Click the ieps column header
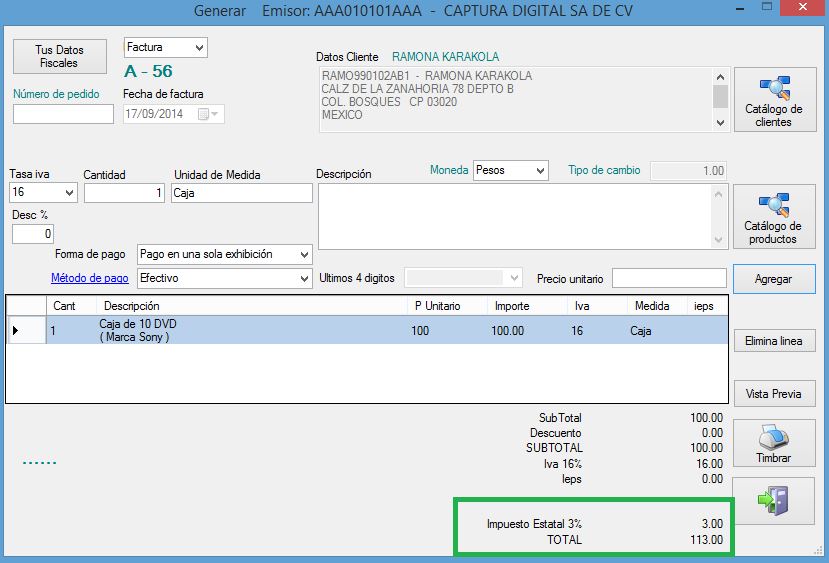Screen dimensions: 829x563 [x=707, y=306]
